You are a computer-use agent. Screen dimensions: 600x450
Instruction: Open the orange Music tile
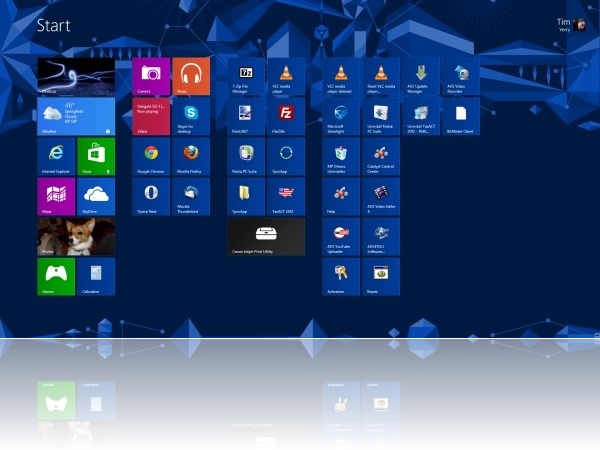191,77
